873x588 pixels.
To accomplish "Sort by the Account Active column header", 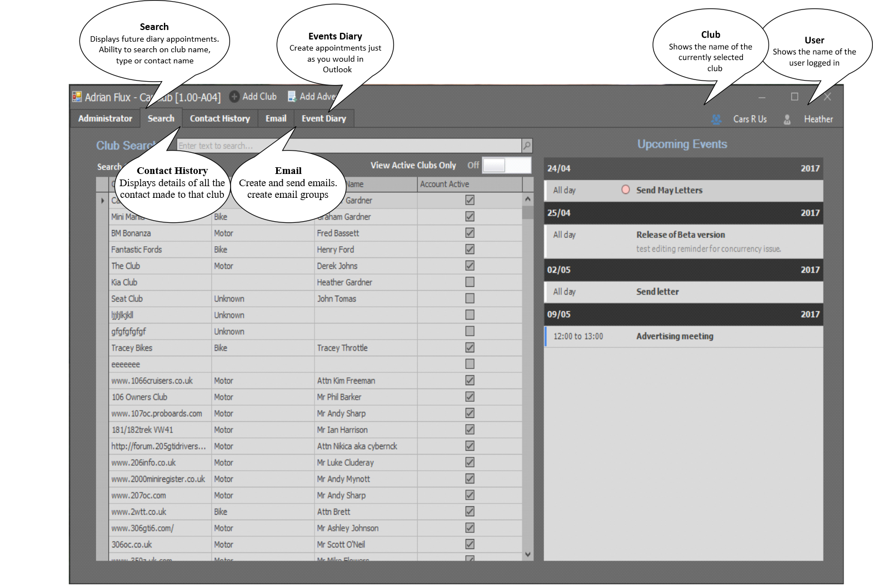I will [x=470, y=185].
